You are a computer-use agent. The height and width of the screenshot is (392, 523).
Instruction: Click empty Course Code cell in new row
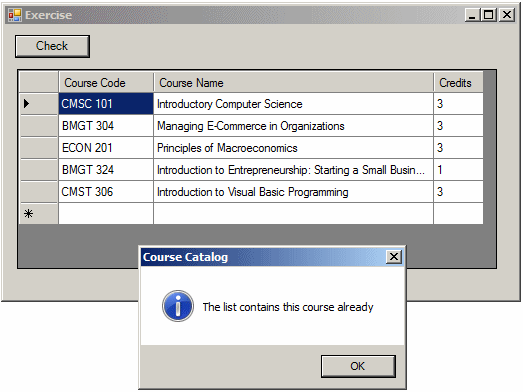106,214
